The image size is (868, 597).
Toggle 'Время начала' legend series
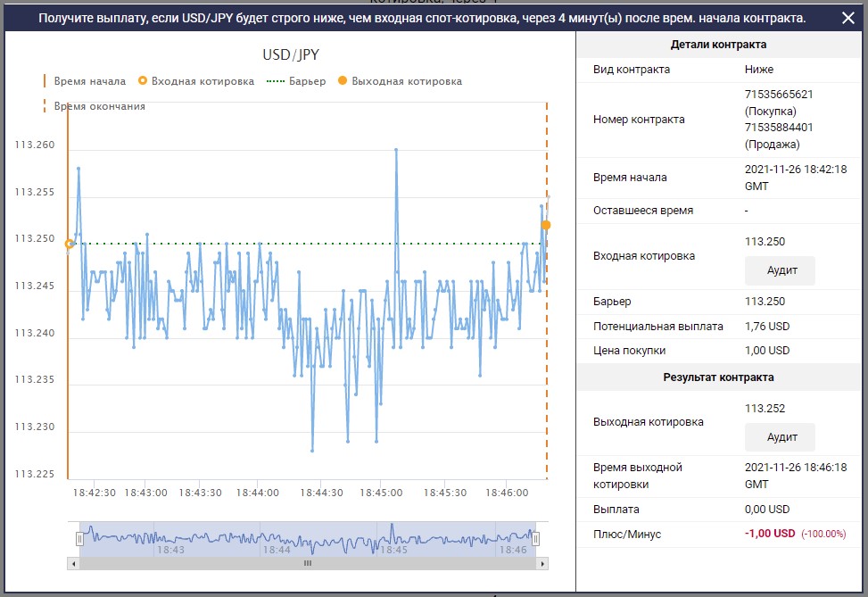click(85, 81)
